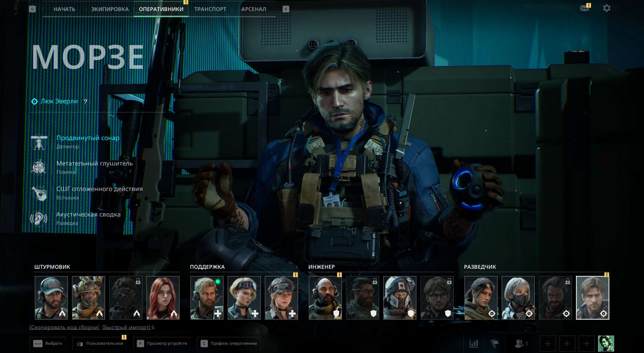Select the Продвинутый сонар detector icon
The image size is (644, 353).
click(x=39, y=142)
